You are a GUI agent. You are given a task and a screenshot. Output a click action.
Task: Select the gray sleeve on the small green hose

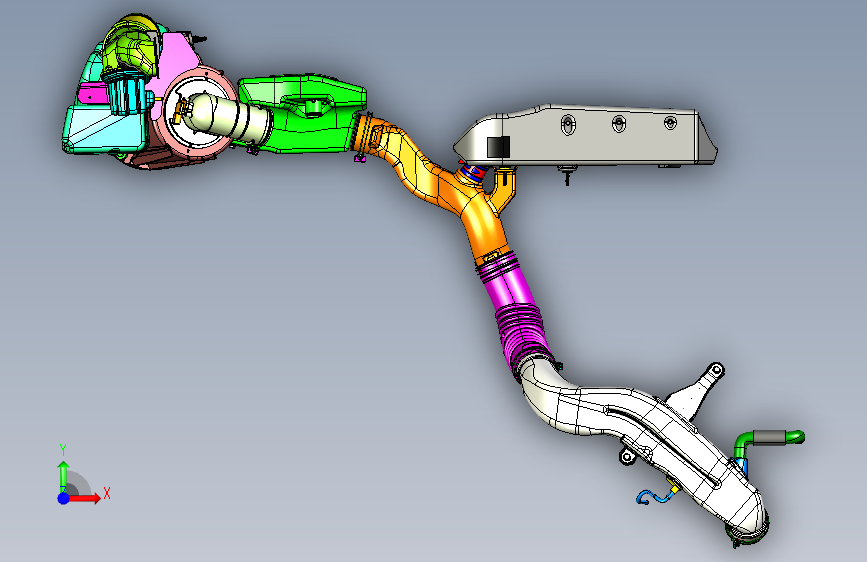[x=769, y=436]
